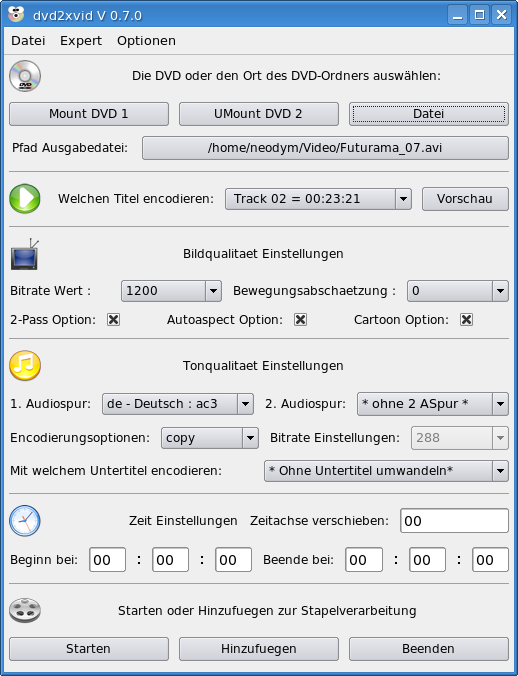Click the Beginn bei hours field
Screen dimensions: 518x676
pos(107,560)
